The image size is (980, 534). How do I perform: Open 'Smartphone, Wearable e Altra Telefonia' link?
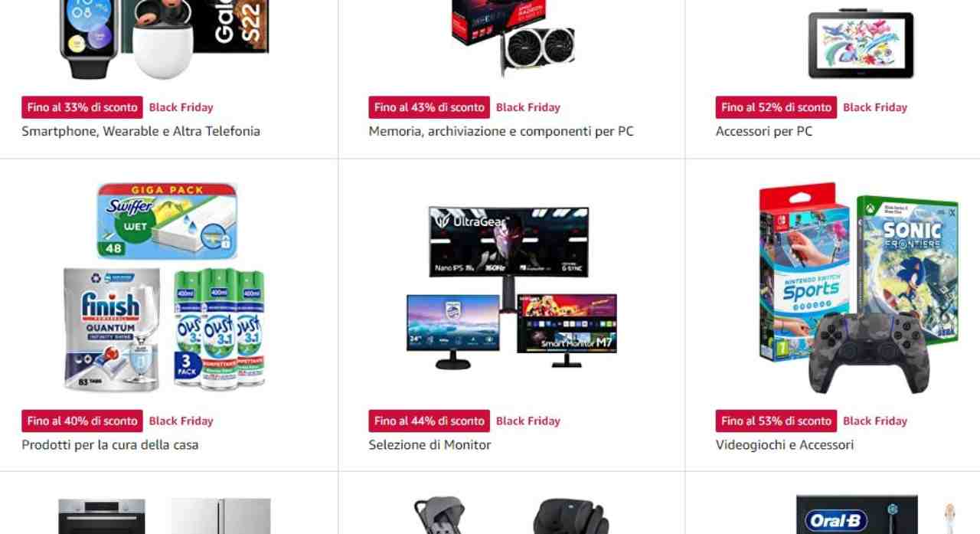coord(141,131)
